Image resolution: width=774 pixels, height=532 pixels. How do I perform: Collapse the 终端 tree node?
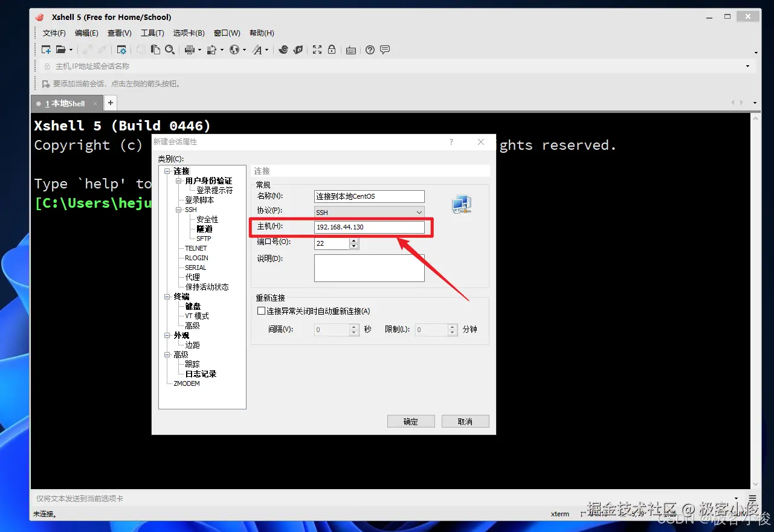pyautogui.click(x=167, y=297)
